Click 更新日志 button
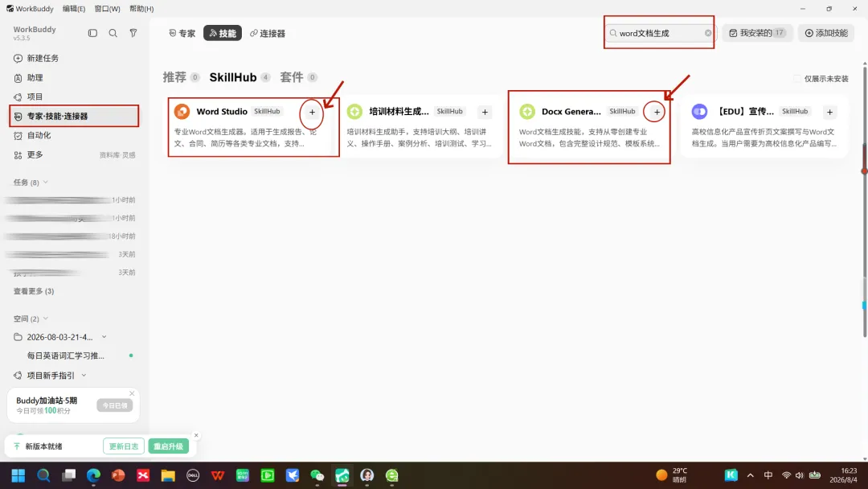868x489 pixels. [x=124, y=446]
